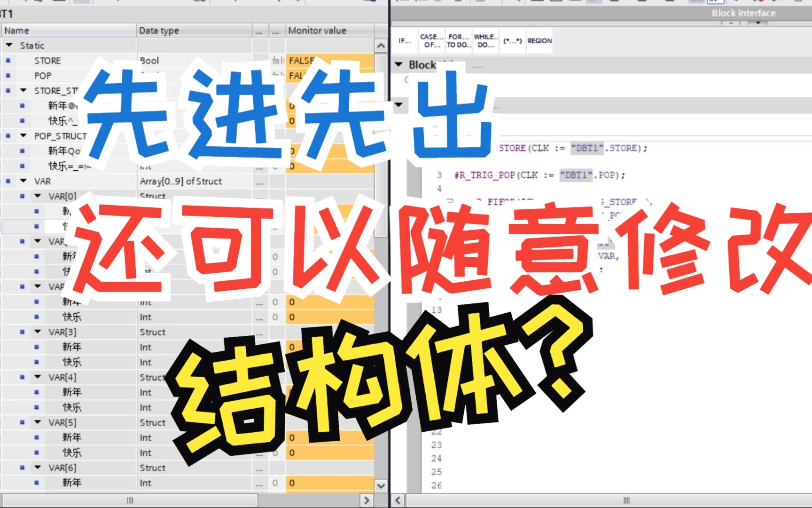The width and height of the screenshot is (812, 508).
Task: Insert a comment block (*...*) snippet
Action: [x=513, y=41]
